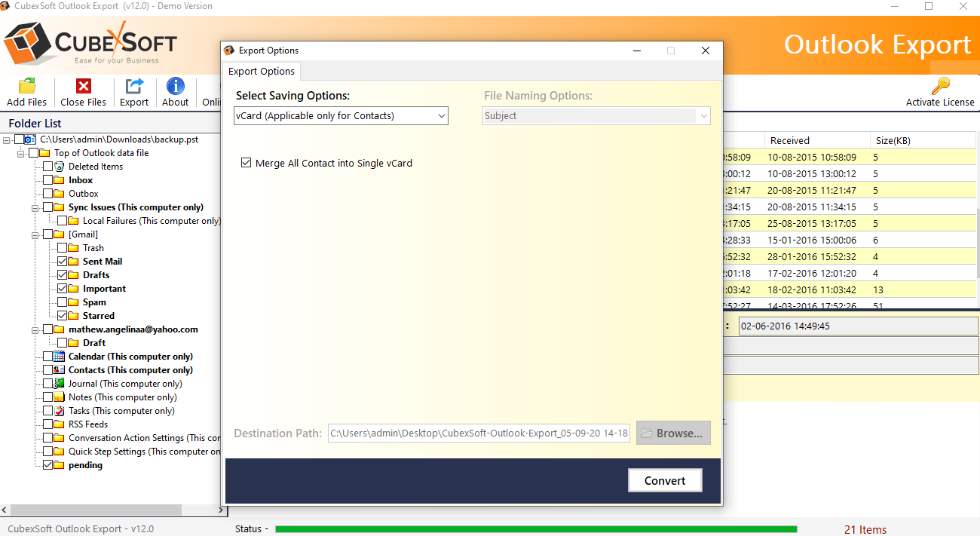This screenshot has width=980, height=536.
Task: Select the Local Failures folder label
Action: 152,221
